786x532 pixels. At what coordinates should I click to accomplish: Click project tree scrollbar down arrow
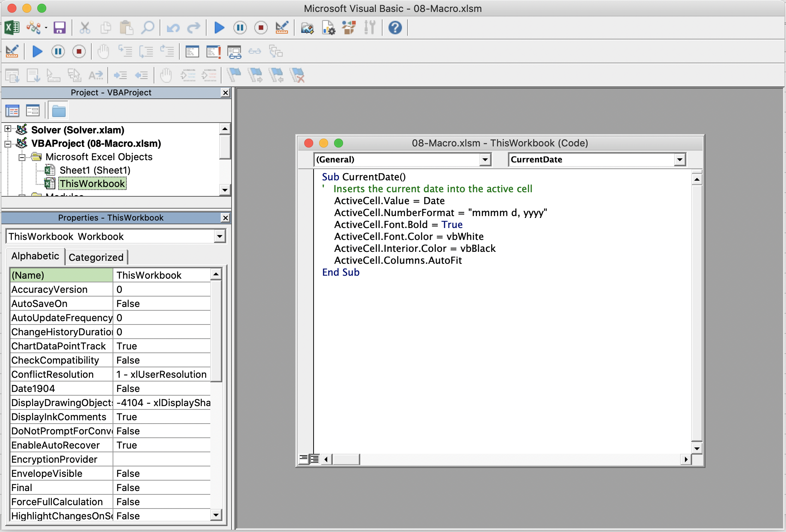(x=224, y=190)
